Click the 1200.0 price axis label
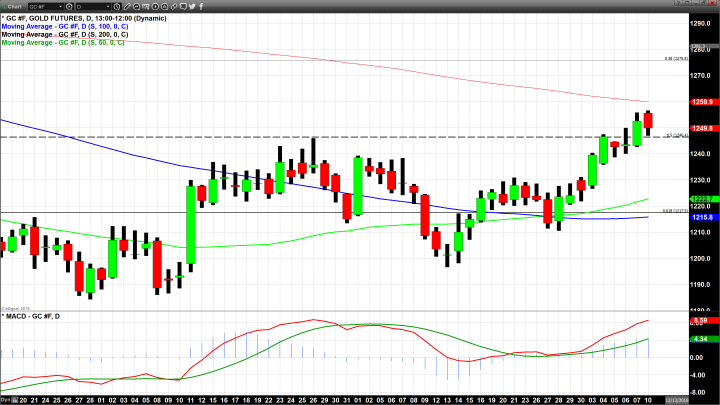720x405 pixels. tap(701, 259)
